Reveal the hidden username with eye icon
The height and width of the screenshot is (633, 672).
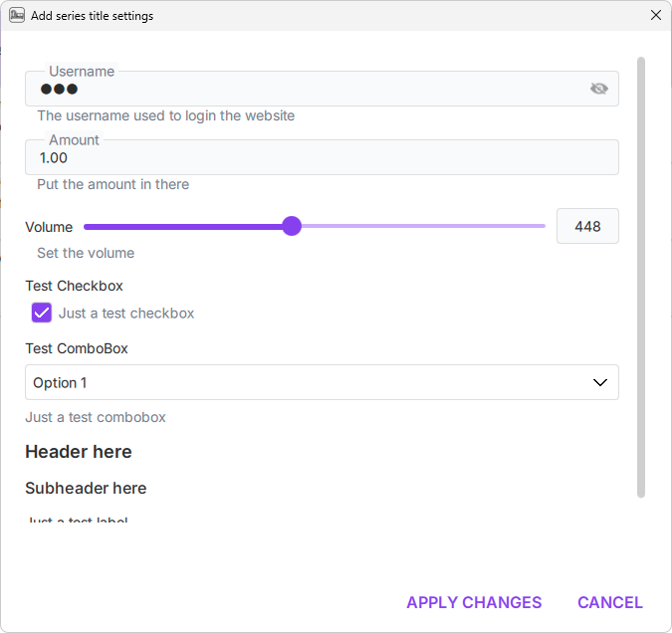coord(598,89)
